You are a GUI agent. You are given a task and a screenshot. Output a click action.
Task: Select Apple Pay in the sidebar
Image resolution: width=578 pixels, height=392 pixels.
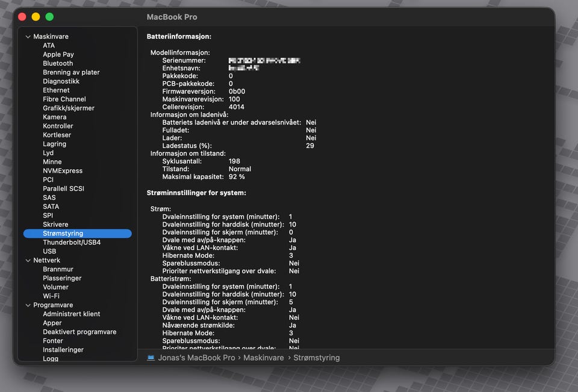(x=58, y=54)
